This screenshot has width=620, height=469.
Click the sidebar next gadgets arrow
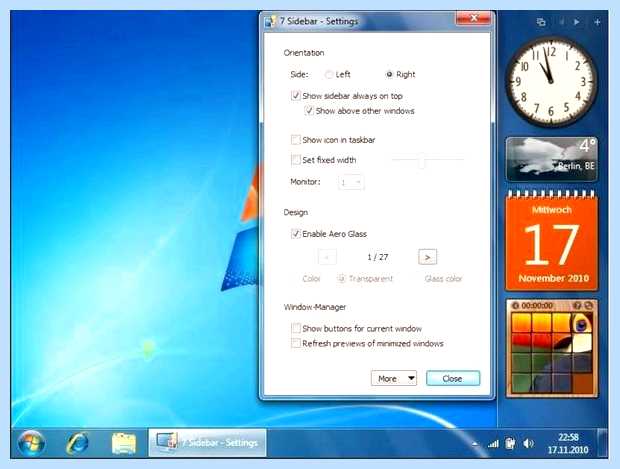577,22
